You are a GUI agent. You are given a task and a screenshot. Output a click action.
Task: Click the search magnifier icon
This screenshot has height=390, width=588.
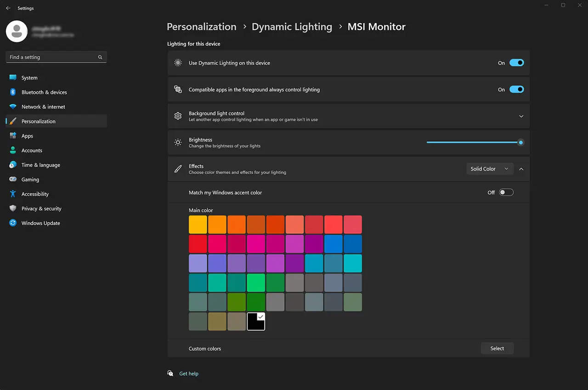[100, 57]
